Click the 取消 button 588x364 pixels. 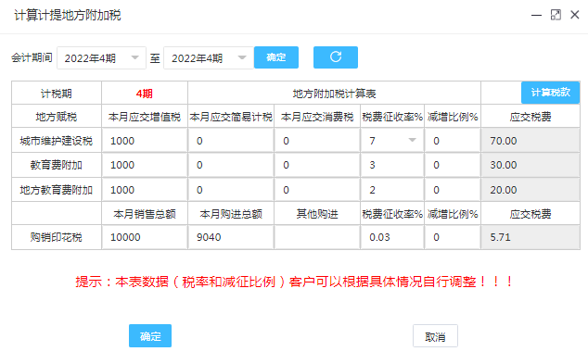pos(435,336)
